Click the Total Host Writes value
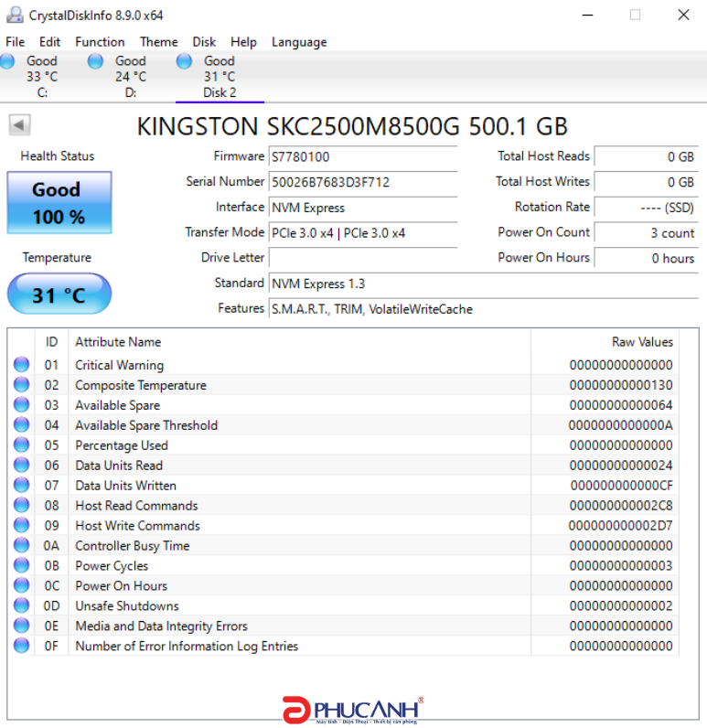Screen dimensions: 707x728 [647, 182]
